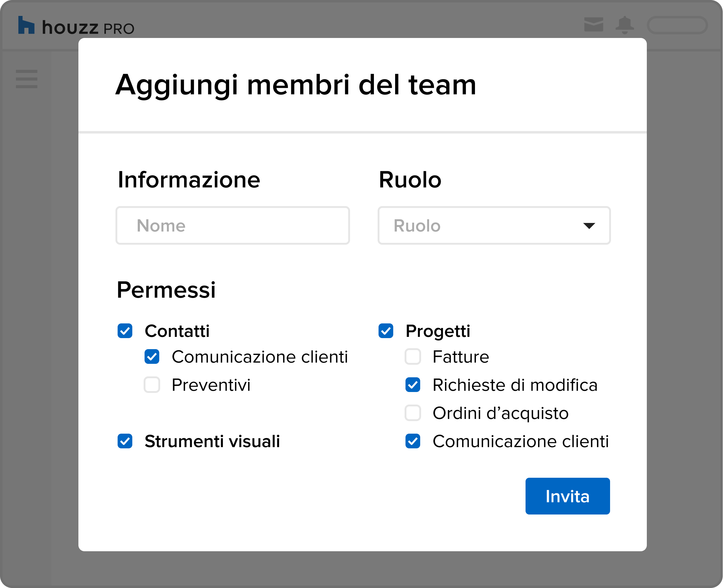Click the Fatture label text
Screen dimensions: 724x588
[461, 357]
